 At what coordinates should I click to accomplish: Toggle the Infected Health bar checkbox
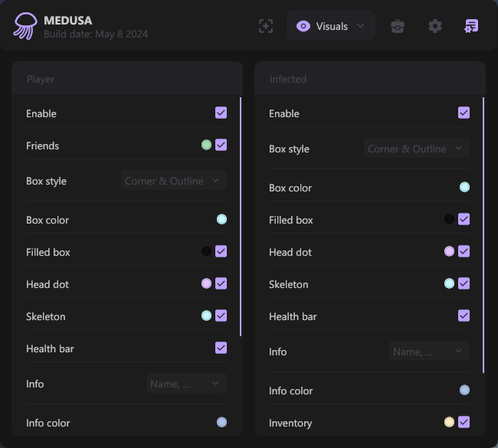(x=464, y=316)
